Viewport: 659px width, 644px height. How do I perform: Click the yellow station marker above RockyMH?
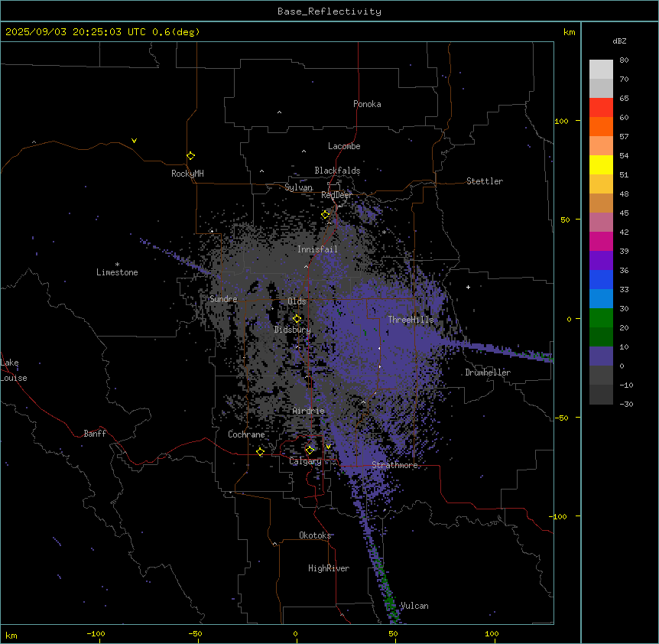[191, 156]
